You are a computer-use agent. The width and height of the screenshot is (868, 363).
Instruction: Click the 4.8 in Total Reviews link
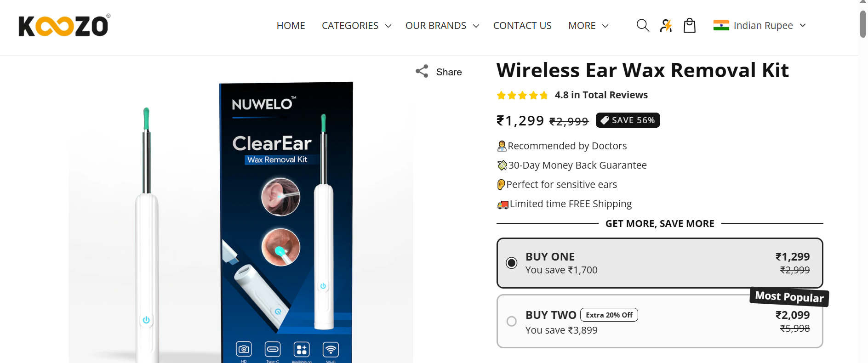(x=601, y=95)
